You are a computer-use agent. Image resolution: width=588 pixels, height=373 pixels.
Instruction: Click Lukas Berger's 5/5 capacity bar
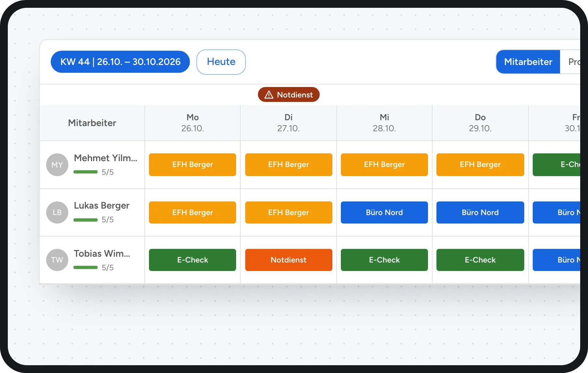pos(86,220)
